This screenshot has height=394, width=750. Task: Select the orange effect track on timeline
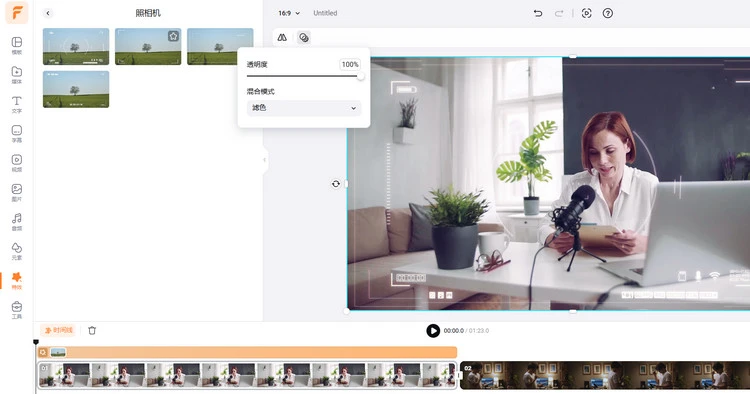click(247, 352)
